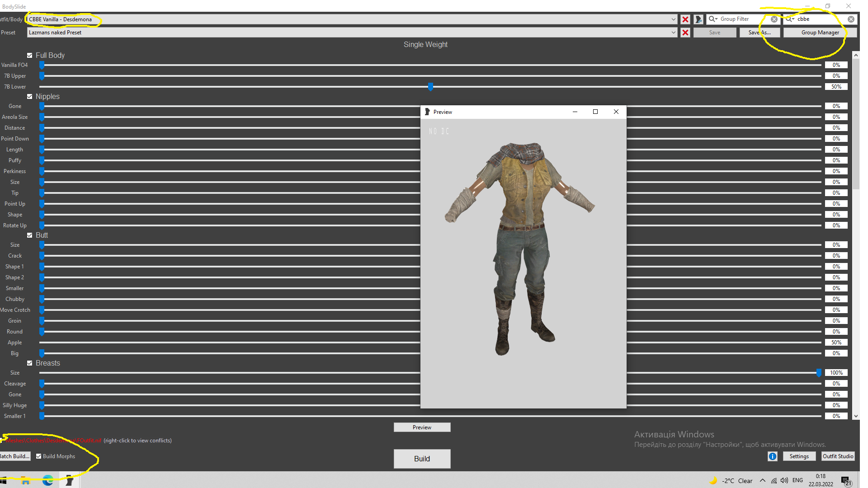Click the Group Filter magnifier search icon

712,19
